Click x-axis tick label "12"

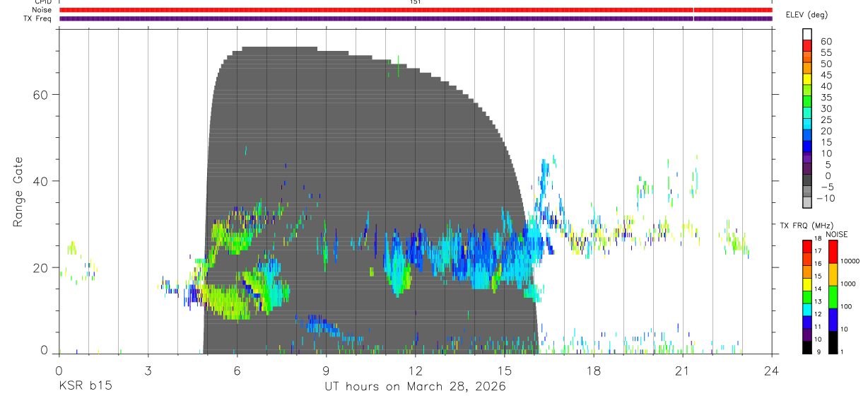point(415,371)
